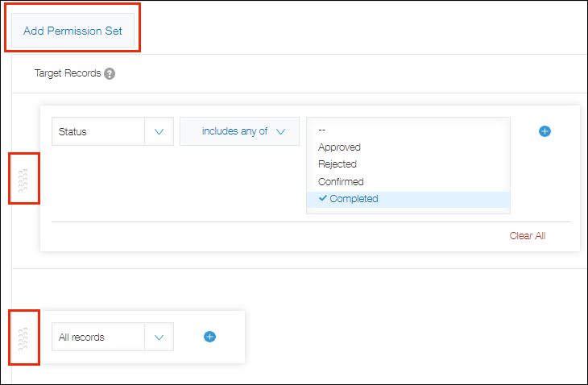Open the 'includes any of' operator dropdown
This screenshot has height=385, width=588.
tap(239, 131)
